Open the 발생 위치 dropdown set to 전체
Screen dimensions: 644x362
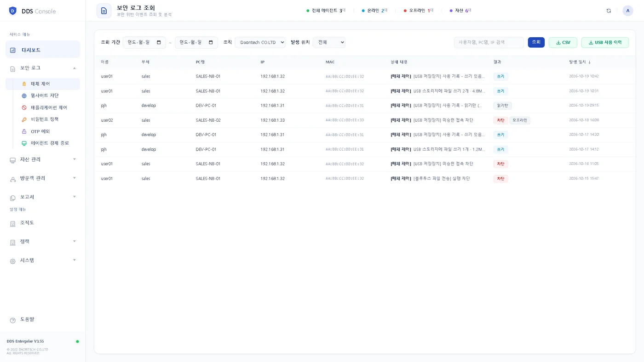329,42
